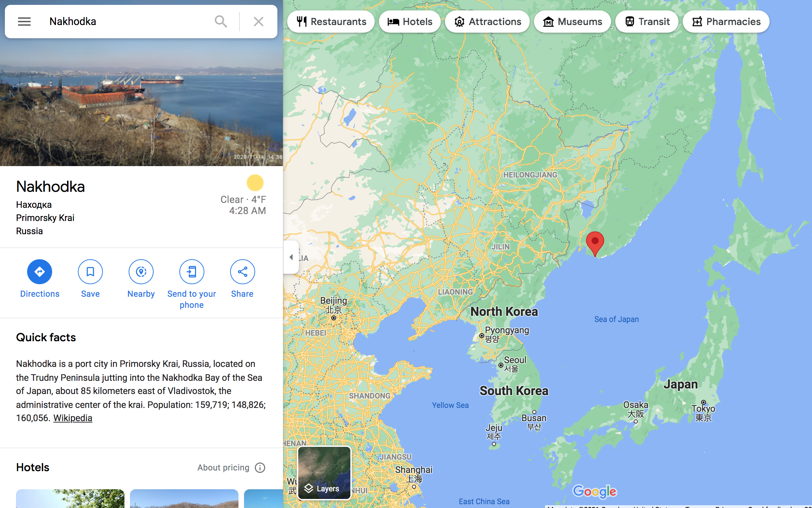
Task: Click the search magnifier icon
Action: tap(221, 22)
